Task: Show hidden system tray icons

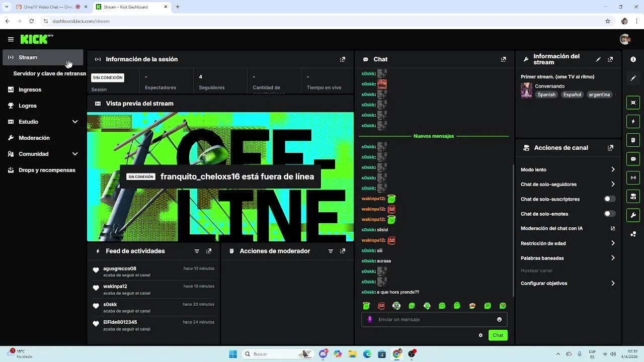Action: click(x=557, y=354)
